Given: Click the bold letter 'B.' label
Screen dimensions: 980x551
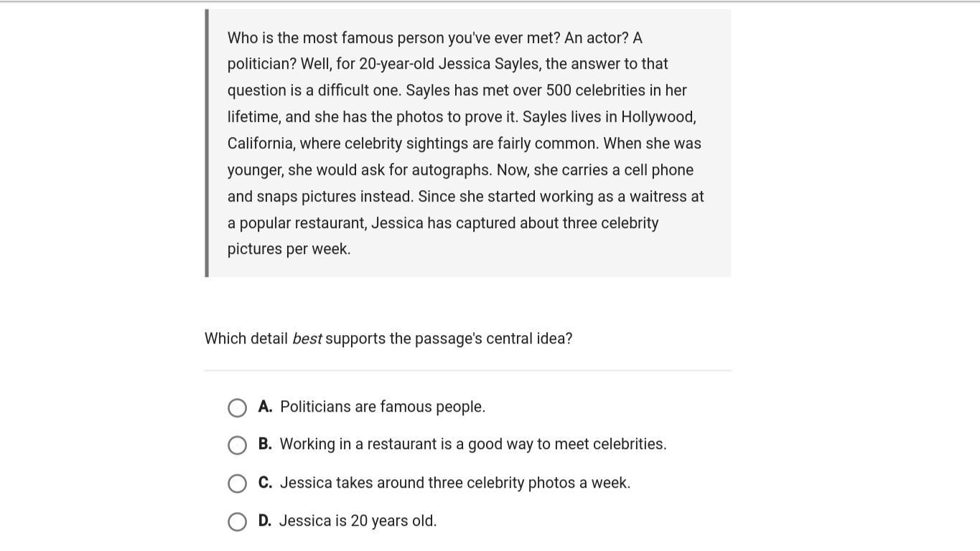Looking at the screenshot, I should tap(265, 444).
